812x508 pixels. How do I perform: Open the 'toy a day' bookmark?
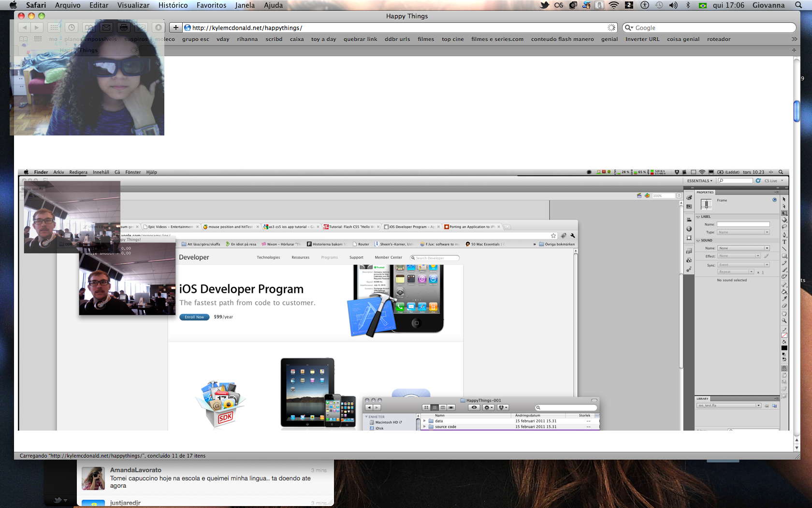tap(323, 39)
